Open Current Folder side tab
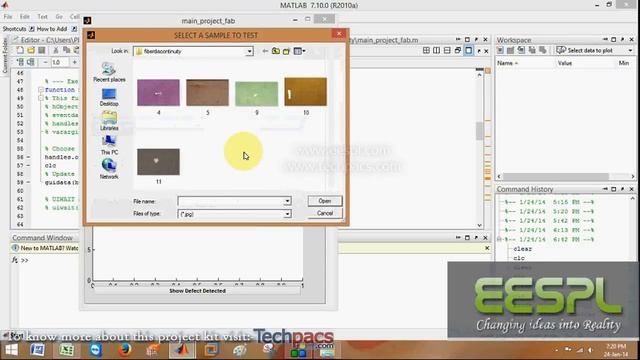640x360 pixels. point(5,55)
